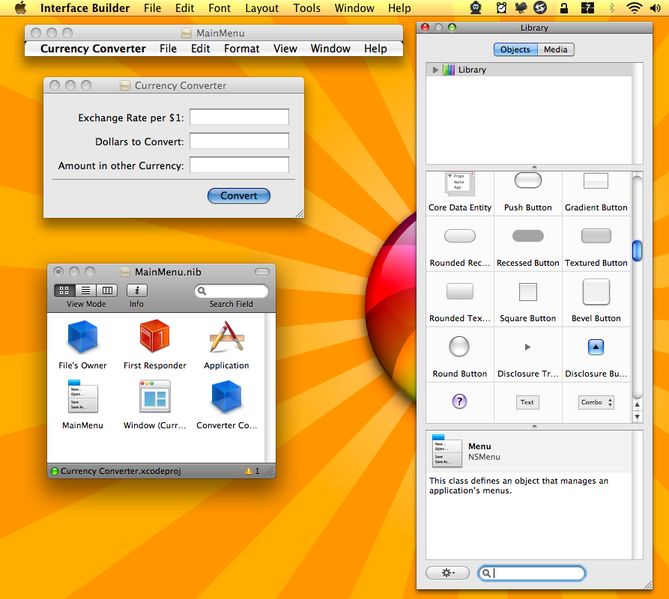Screen dimensions: 669x599
Task: Open the Apple menu
Action: point(20,8)
